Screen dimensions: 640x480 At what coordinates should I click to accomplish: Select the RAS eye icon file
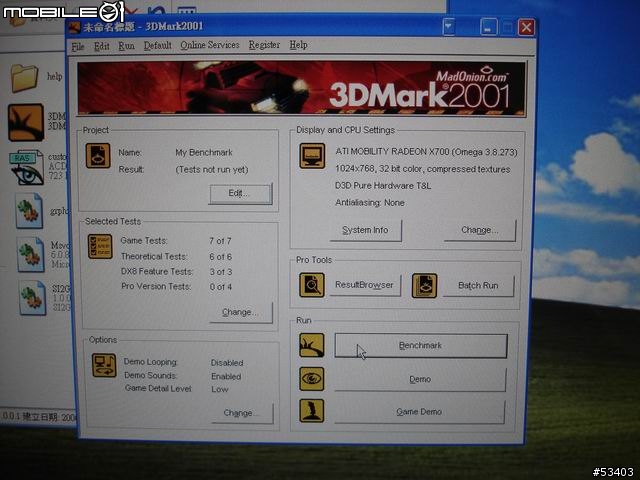[x=27, y=167]
